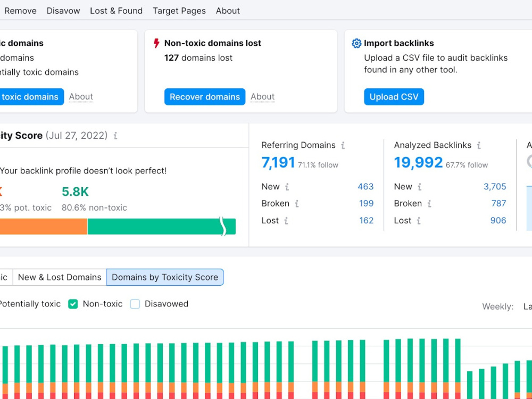Open the Disavow tab

63,11
